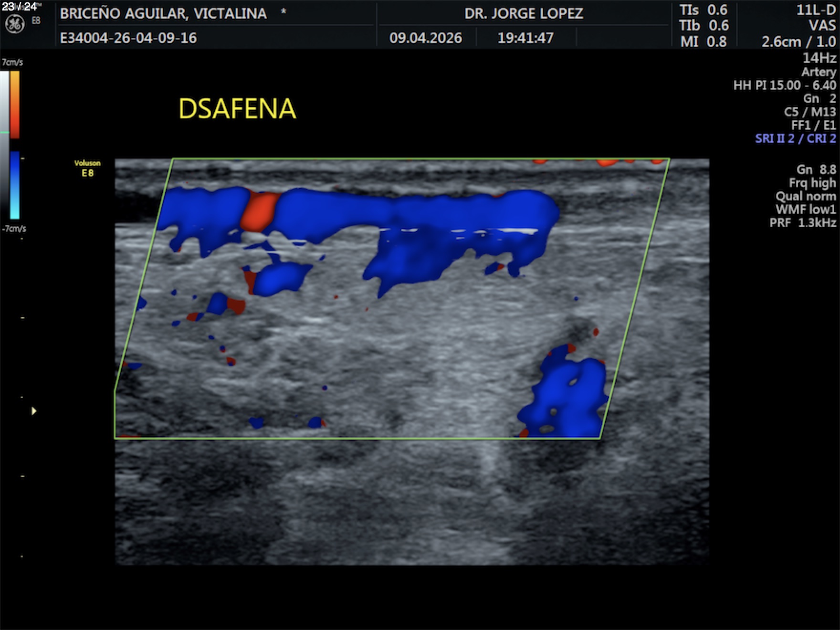The image size is (840, 630).
Task: Click the GE logo icon
Action: click(x=14, y=24)
